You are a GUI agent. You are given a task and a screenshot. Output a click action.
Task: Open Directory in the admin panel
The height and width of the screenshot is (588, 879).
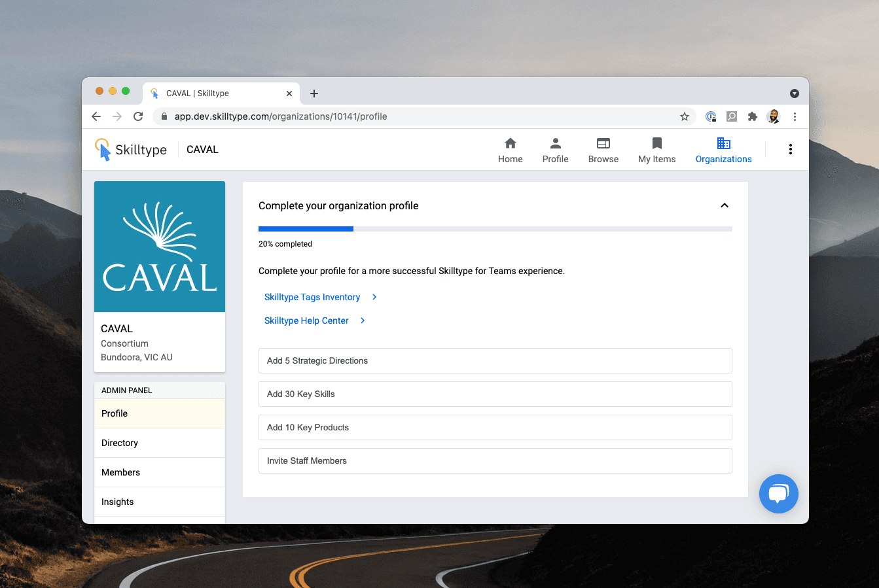click(160, 443)
